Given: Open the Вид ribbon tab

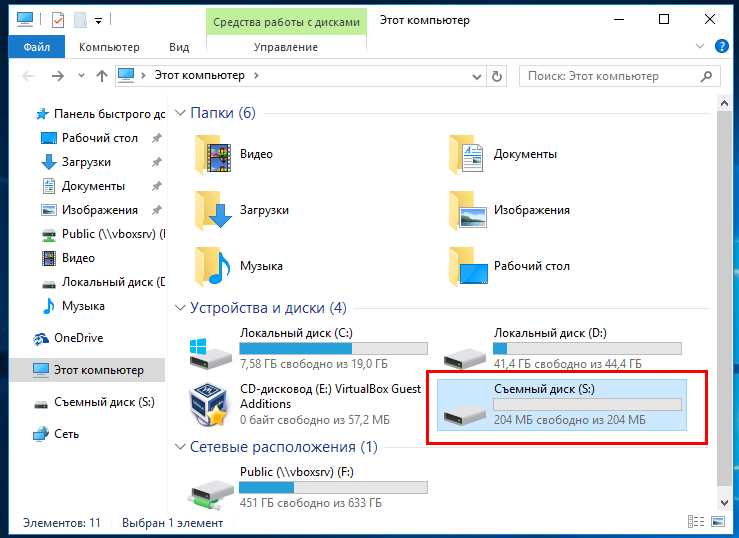Looking at the screenshot, I should point(179,47).
